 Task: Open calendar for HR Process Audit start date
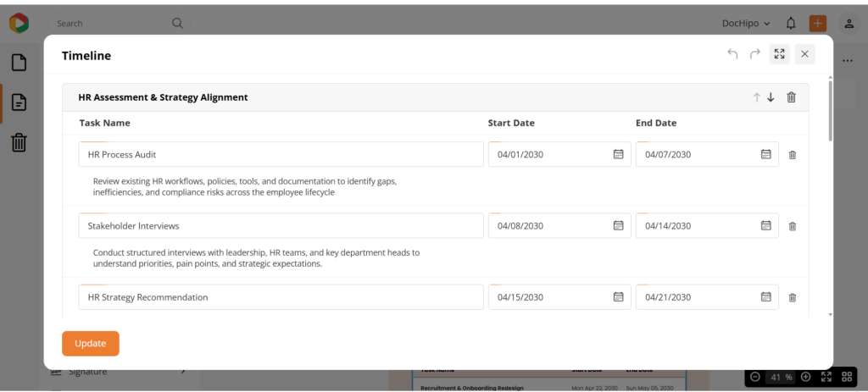(x=618, y=154)
